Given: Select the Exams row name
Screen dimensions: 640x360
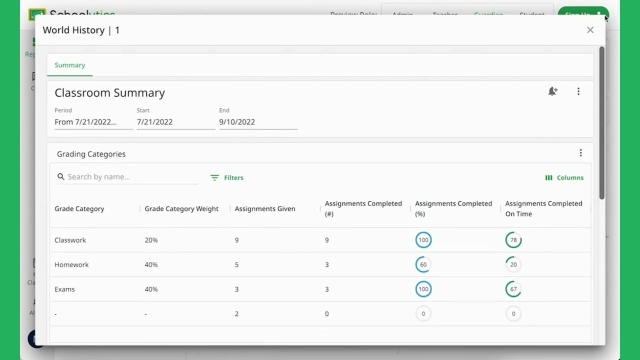Looking at the screenshot, I should pyautogui.click(x=64, y=289).
